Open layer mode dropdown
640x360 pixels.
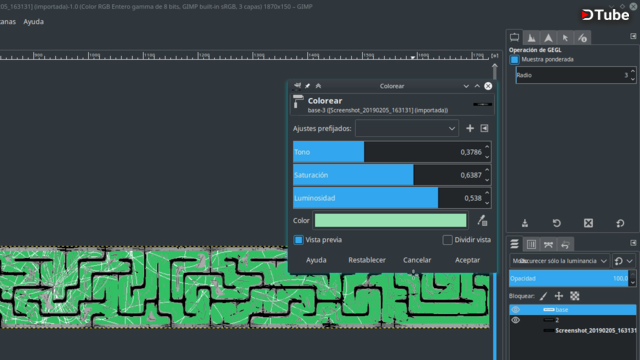pos(559,261)
